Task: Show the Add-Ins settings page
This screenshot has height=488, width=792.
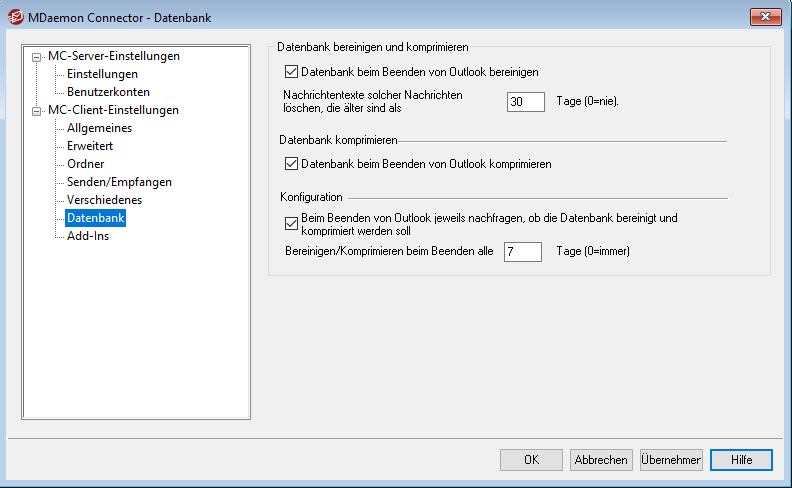Action: tap(88, 236)
